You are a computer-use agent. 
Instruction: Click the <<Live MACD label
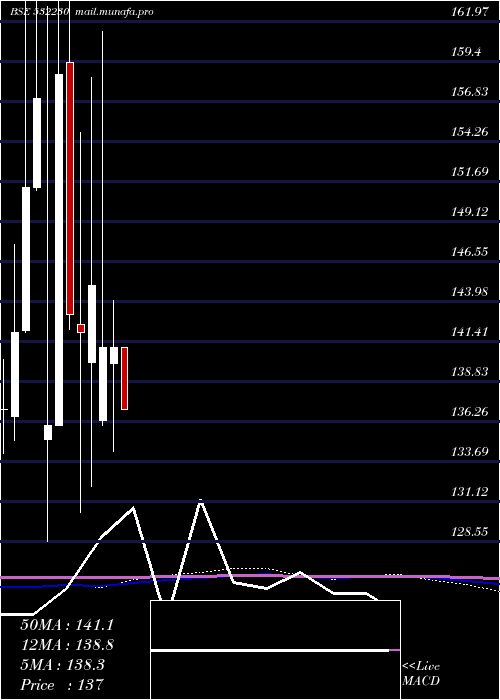click(x=421, y=673)
